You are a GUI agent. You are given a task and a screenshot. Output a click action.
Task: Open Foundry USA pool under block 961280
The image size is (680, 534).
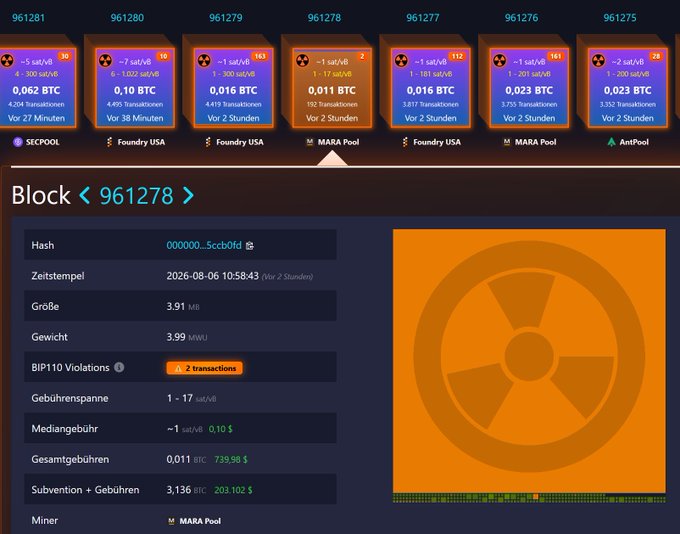[x=136, y=142]
